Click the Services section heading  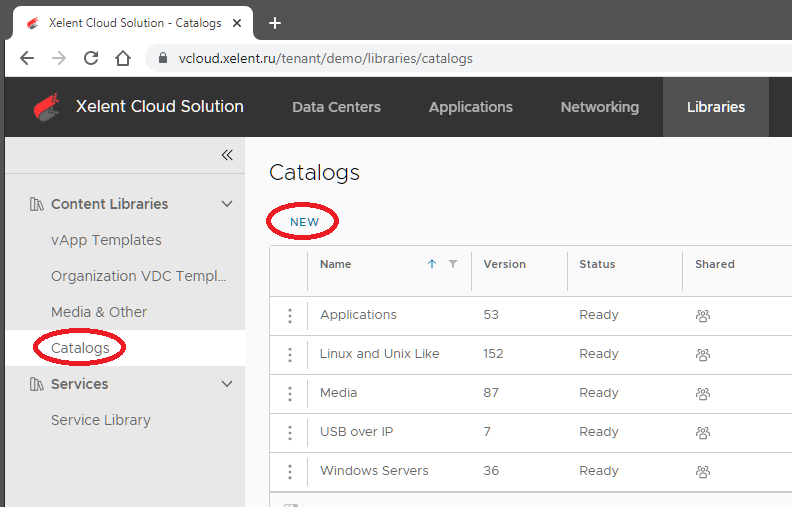click(80, 384)
